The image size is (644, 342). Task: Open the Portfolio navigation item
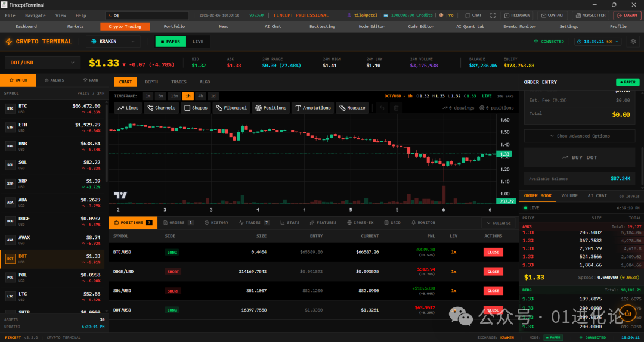174,27
